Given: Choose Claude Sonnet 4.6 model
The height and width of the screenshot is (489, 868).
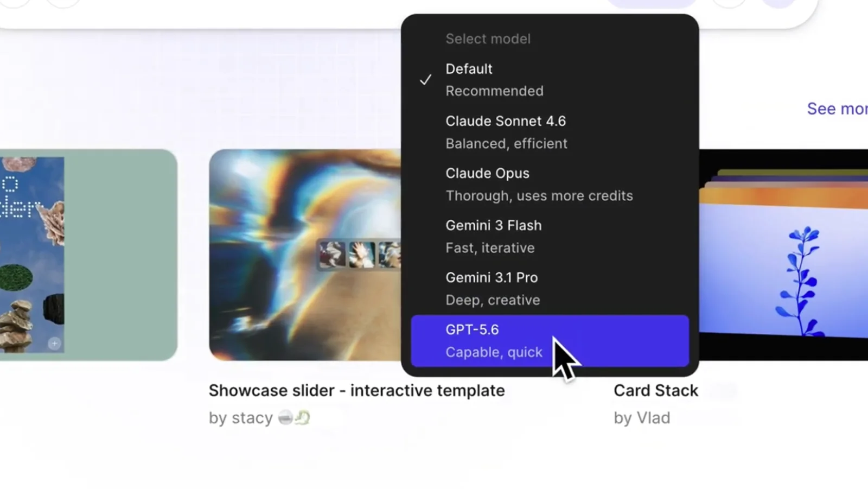Looking at the screenshot, I should point(550,132).
